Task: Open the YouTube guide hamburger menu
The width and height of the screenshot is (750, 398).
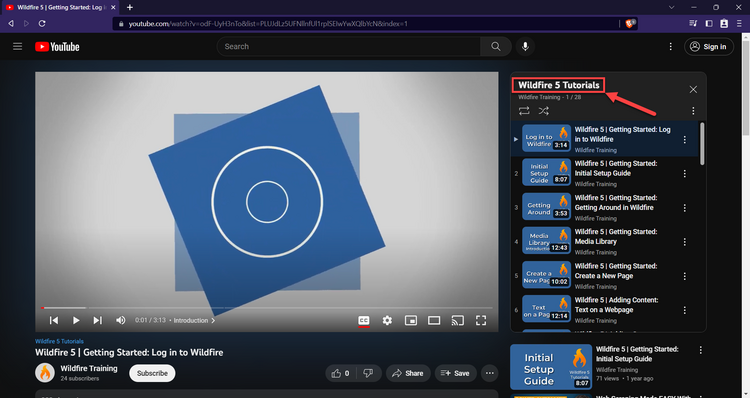Action: 18,46
